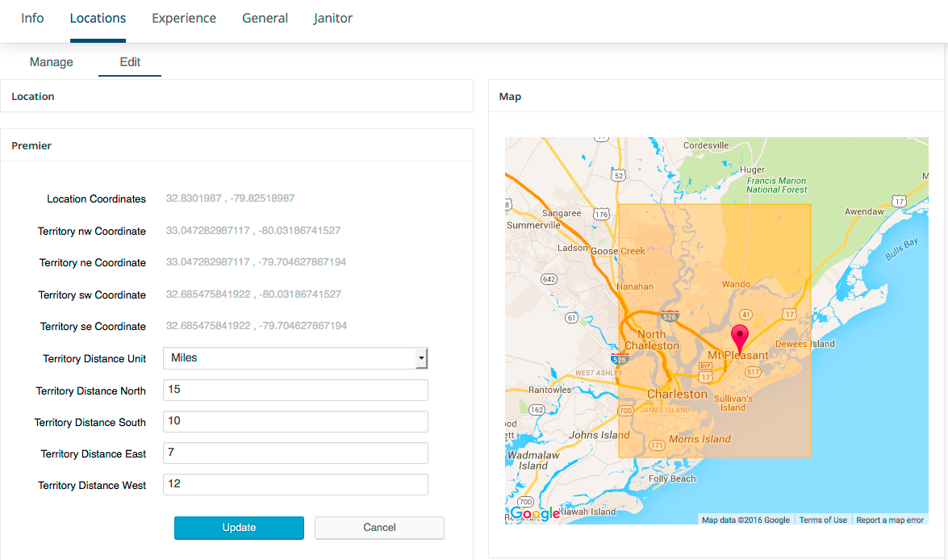This screenshot has width=948, height=560.
Task: Switch to the Manage sub-tab
Action: [x=52, y=62]
